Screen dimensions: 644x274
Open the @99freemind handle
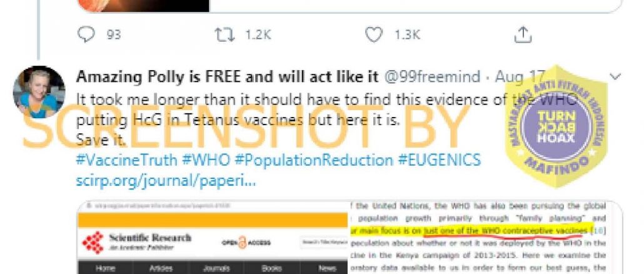tap(431, 76)
